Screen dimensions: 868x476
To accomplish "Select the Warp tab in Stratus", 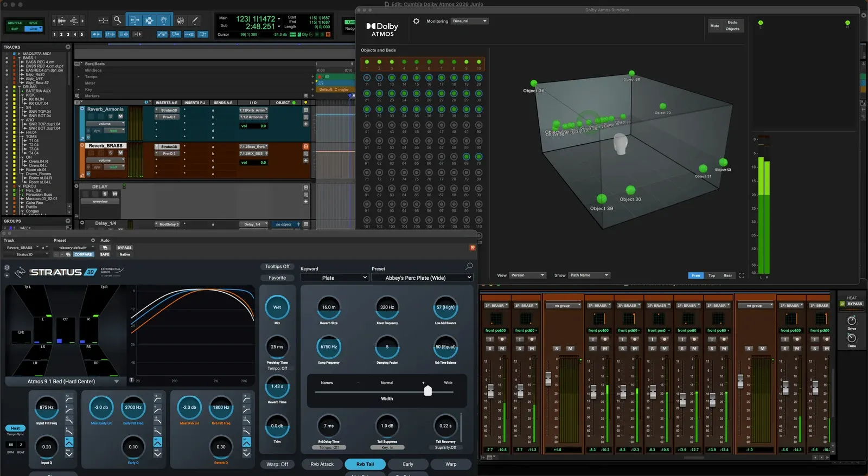I will click(451, 464).
